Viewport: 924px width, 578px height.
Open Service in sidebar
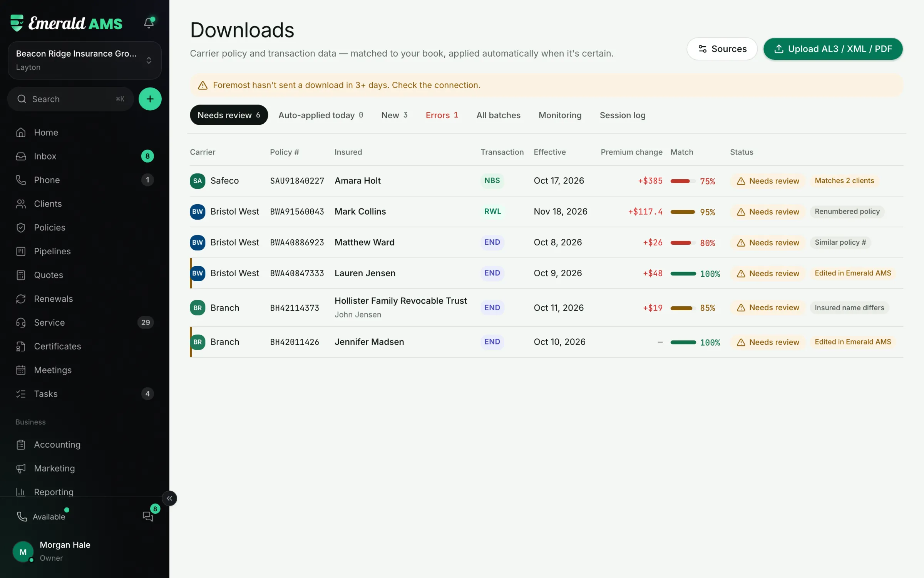click(x=85, y=323)
